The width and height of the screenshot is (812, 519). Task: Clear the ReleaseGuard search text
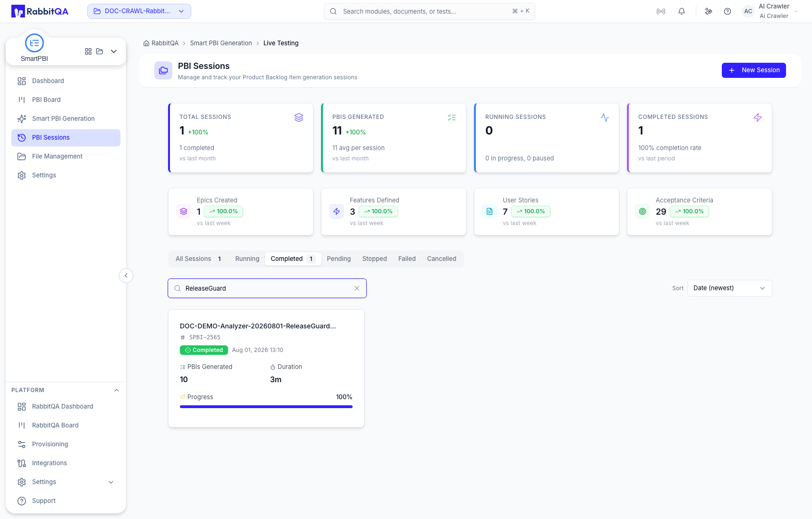coord(357,288)
